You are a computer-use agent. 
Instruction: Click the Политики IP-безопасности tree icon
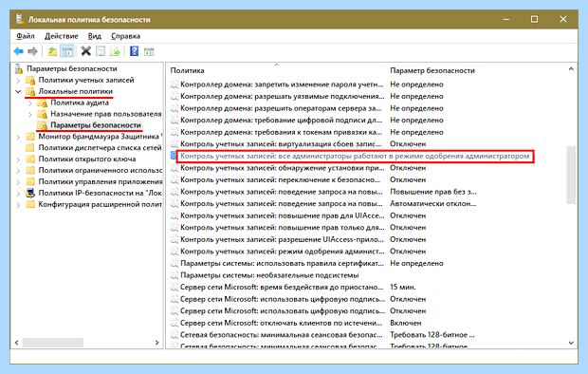tap(30, 193)
